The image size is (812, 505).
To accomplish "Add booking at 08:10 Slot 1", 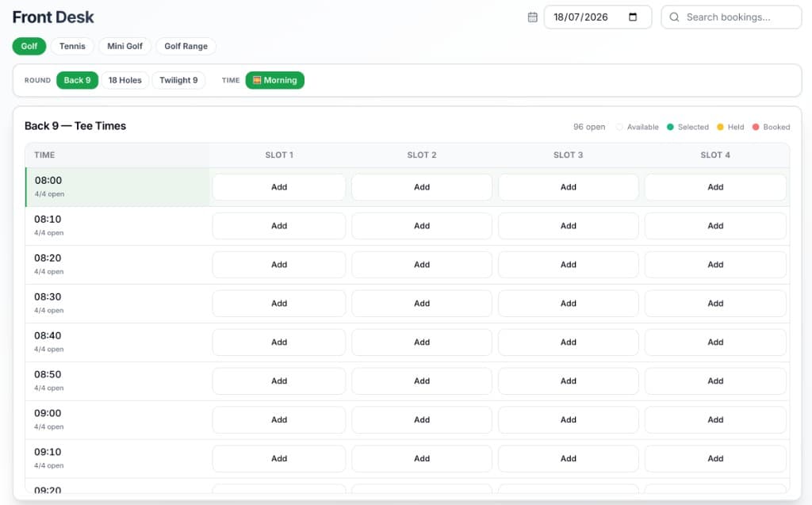I will click(279, 226).
